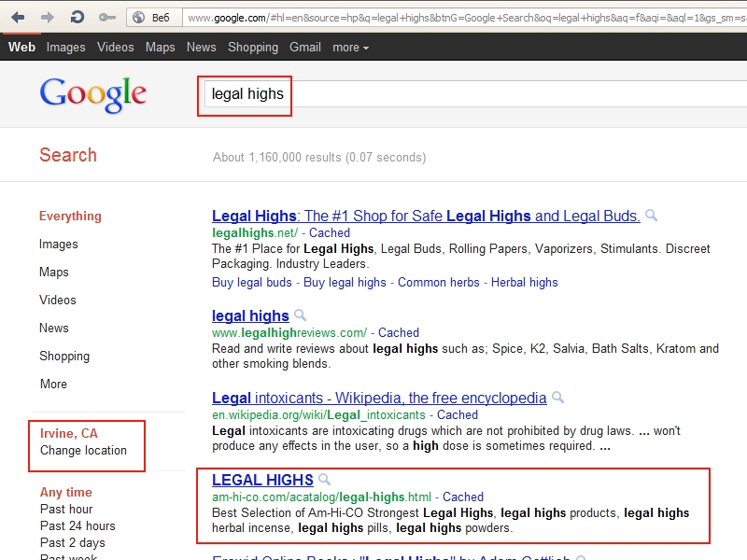The width and height of the screenshot is (747, 560).
Task: Preview magnifier next to legalhighreviews result
Action: point(300,315)
